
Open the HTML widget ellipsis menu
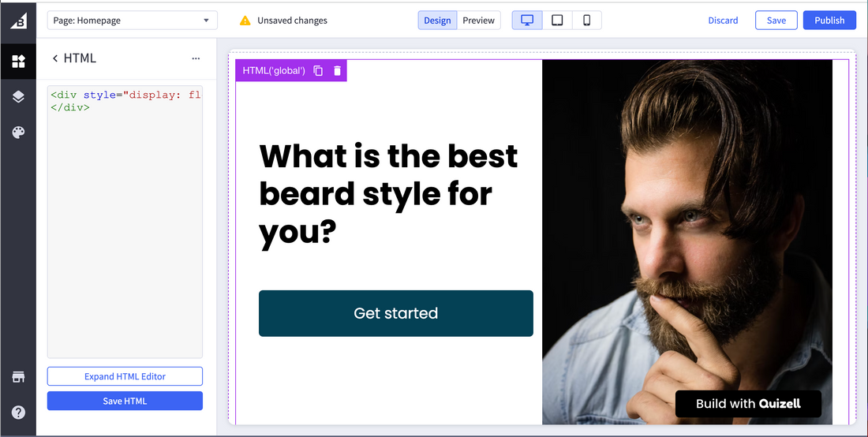click(196, 58)
